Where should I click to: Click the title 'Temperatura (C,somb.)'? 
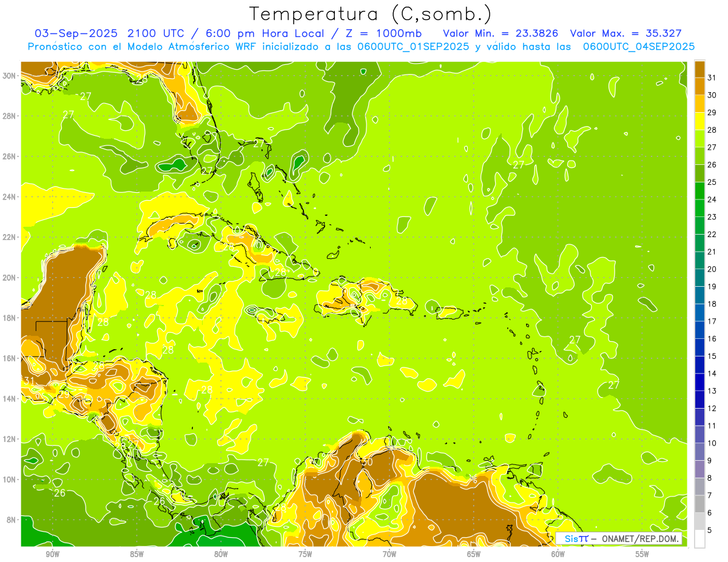pyautogui.click(x=371, y=14)
